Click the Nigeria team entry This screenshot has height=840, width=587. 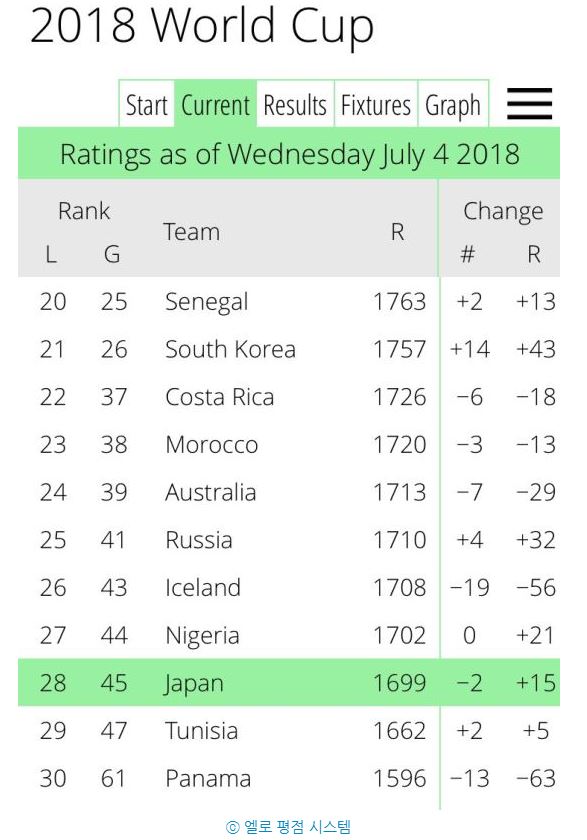(202, 636)
